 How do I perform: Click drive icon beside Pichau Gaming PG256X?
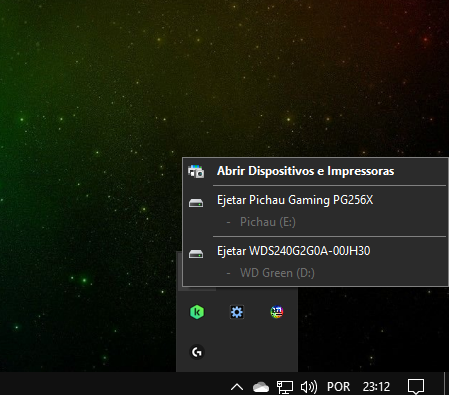pos(196,203)
